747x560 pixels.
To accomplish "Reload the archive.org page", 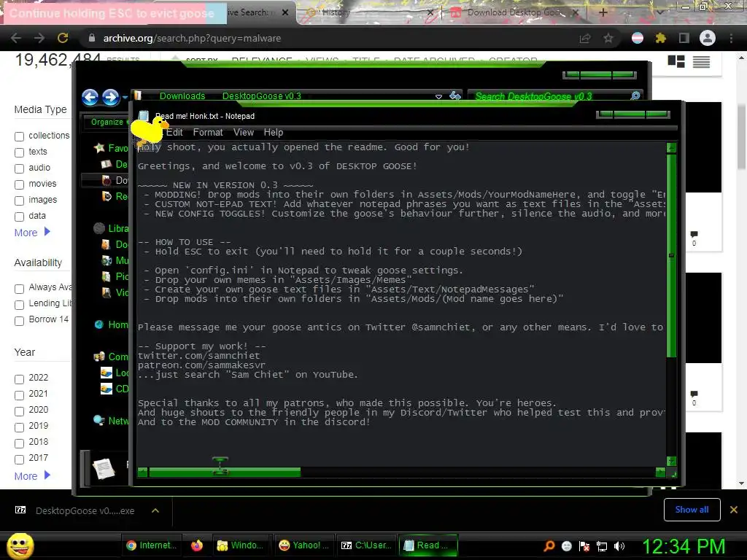I will pyautogui.click(x=63, y=38).
